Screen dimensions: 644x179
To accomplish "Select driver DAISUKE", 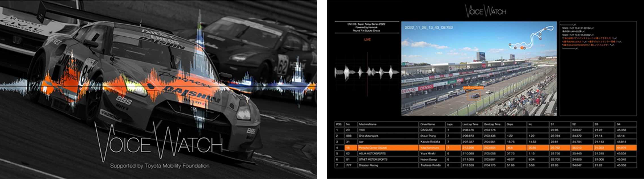I will click(x=426, y=130).
